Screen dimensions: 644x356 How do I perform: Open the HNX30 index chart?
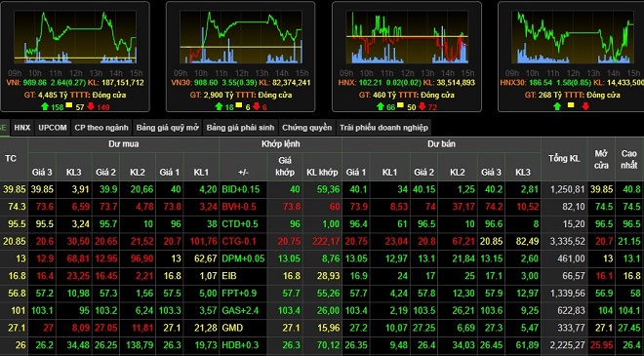[x=573, y=37]
